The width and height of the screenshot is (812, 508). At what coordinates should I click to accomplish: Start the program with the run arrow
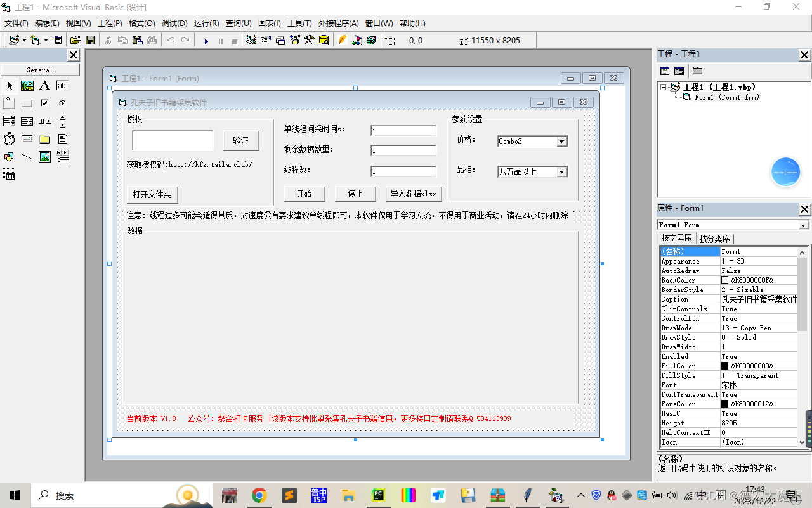click(x=206, y=41)
